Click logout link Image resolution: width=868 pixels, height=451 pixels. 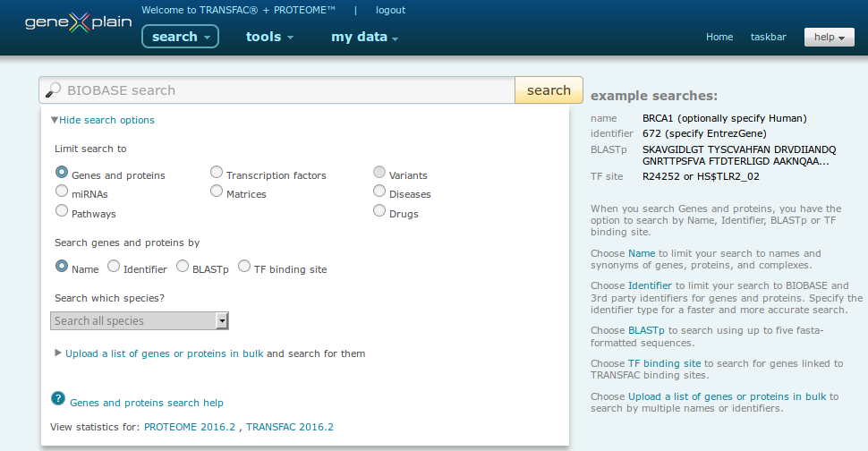click(x=390, y=10)
